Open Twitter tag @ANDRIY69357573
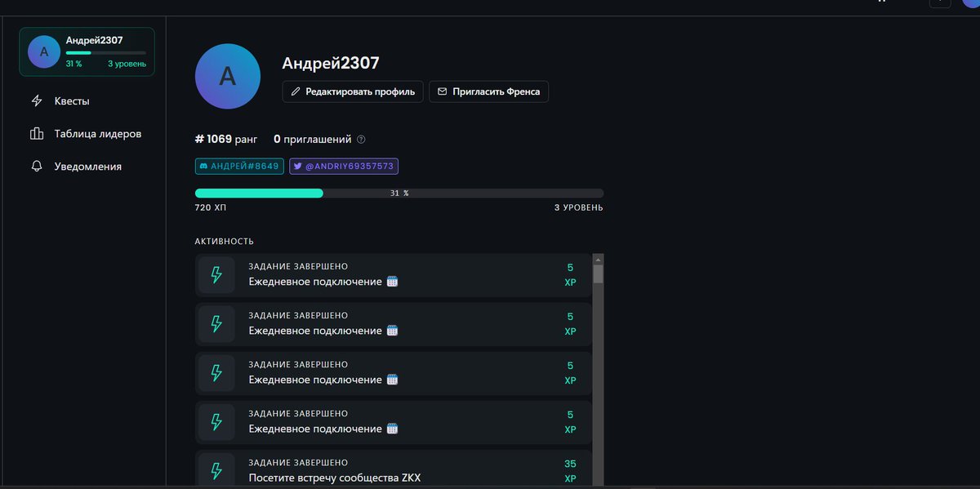This screenshot has height=489, width=980. click(x=344, y=166)
